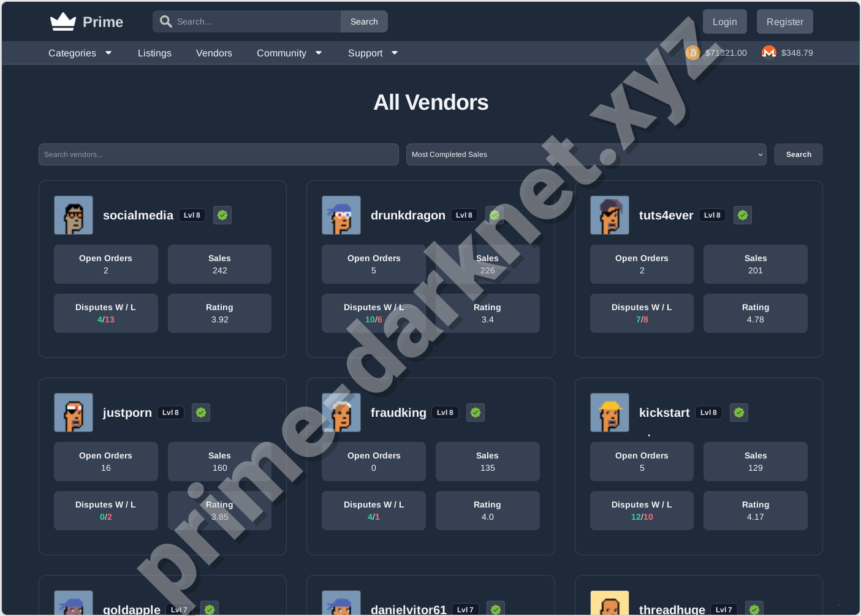
Task: Click the Register button
Action: tap(784, 21)
